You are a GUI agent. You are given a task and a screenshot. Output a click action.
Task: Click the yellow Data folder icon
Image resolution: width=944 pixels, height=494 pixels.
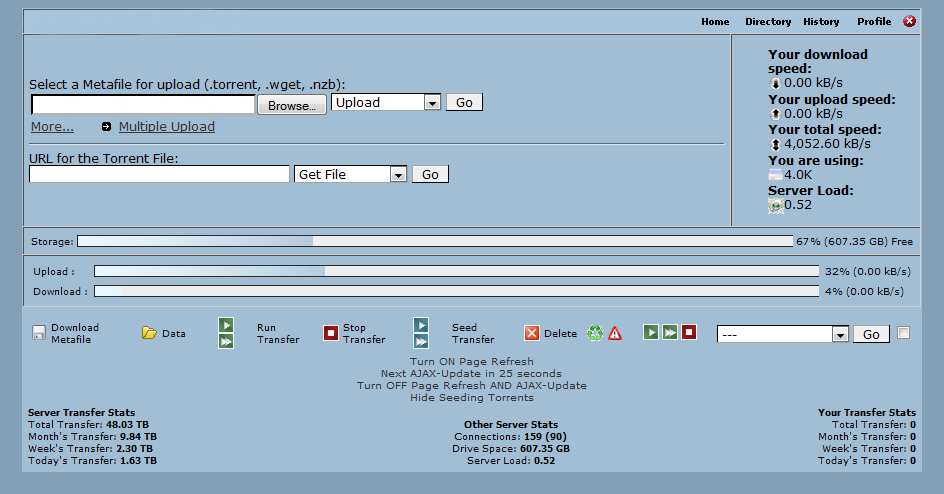(149, 333)
